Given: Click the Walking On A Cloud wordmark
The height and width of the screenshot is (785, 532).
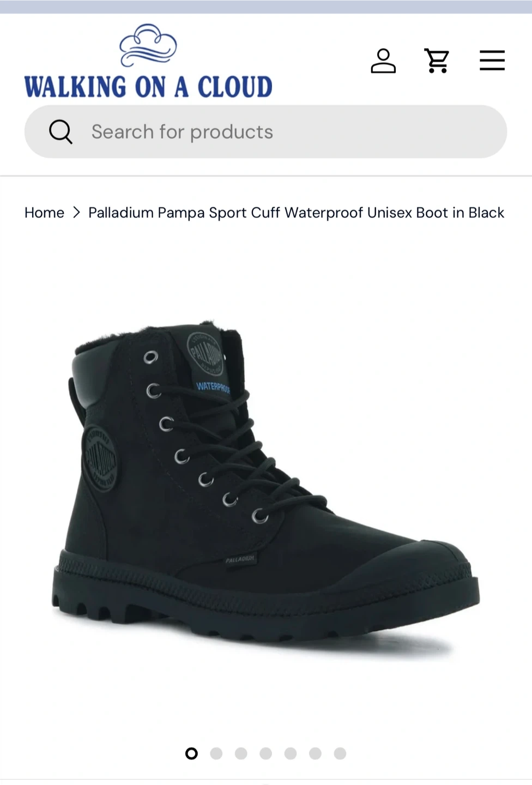Looking at the screenshot, I should (x=148, y=87).
